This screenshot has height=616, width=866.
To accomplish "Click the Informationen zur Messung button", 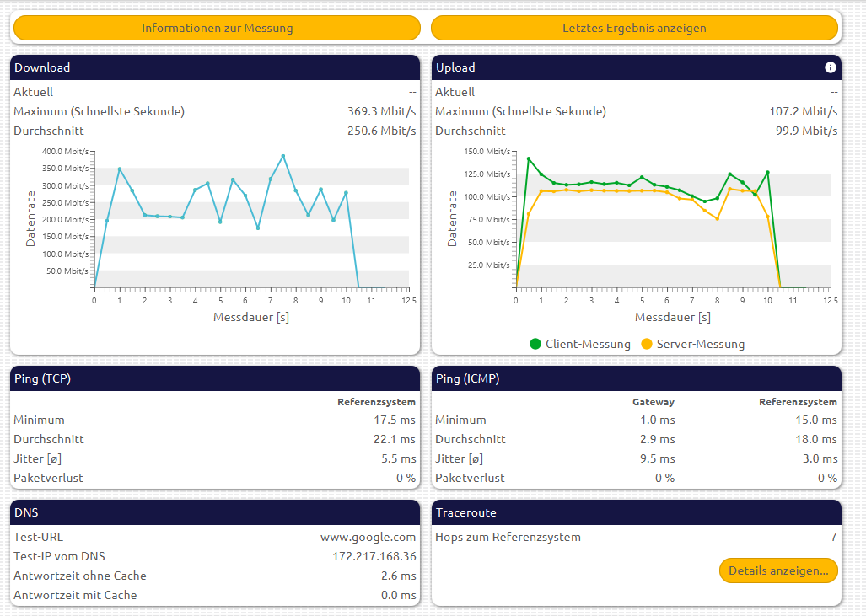I will coord(217,28).
